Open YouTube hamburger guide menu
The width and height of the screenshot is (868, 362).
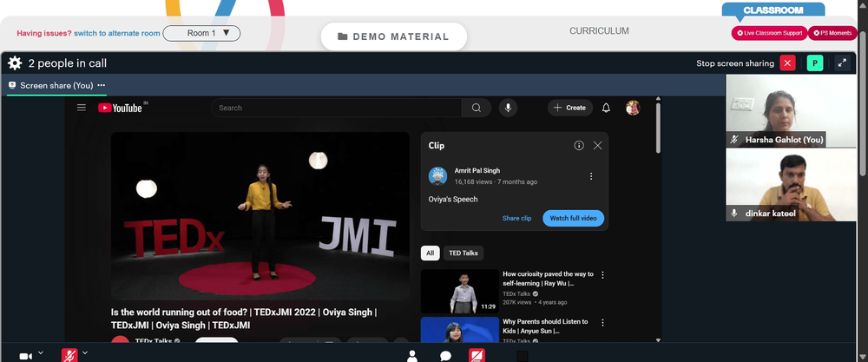[x=82, y=108]
